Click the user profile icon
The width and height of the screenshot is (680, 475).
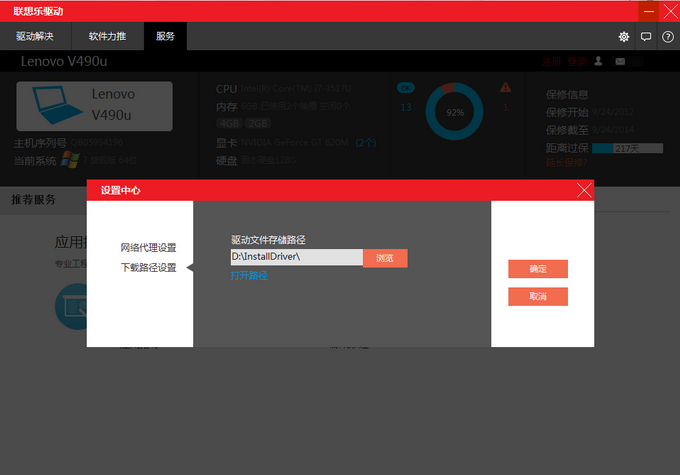pyautogui.click(x=598, y=61)
